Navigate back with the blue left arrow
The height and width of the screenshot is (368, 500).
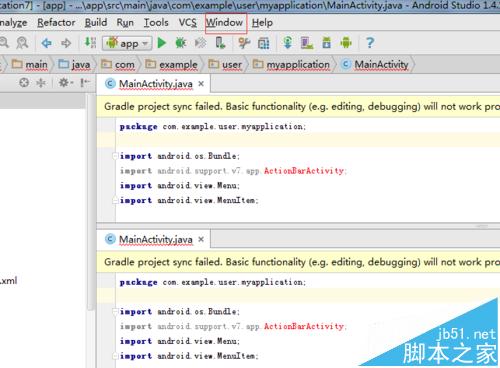46,43
